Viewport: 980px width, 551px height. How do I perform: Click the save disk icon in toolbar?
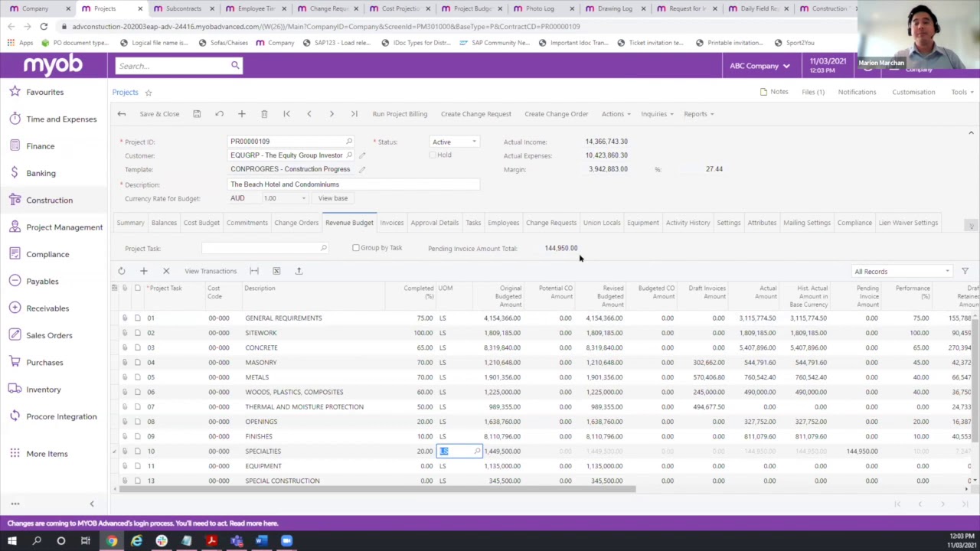coord(197,114)
